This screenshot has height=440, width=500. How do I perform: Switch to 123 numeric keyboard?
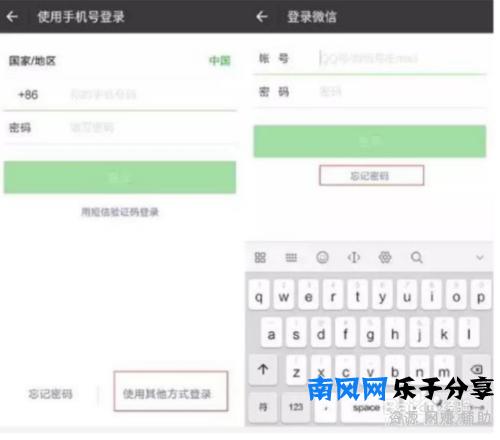click(296, 407)
